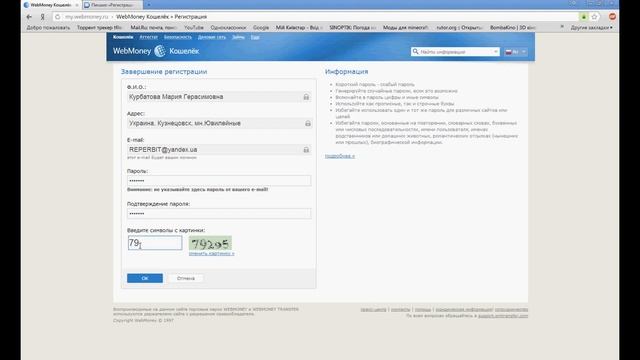Open BombaKino bookmark
640x360 pixels.
click(x=513, y=28)
